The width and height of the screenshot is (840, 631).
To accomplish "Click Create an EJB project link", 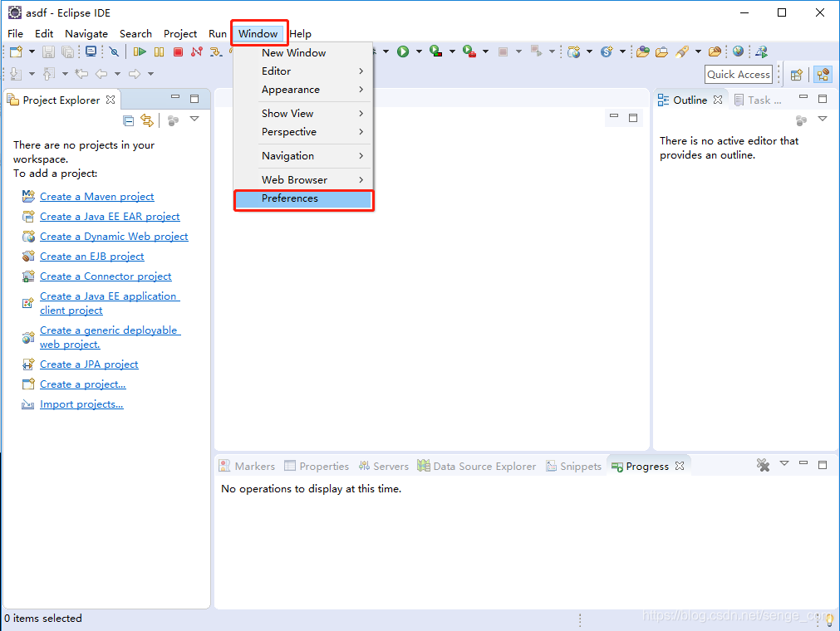I will [x=92, y=257].
